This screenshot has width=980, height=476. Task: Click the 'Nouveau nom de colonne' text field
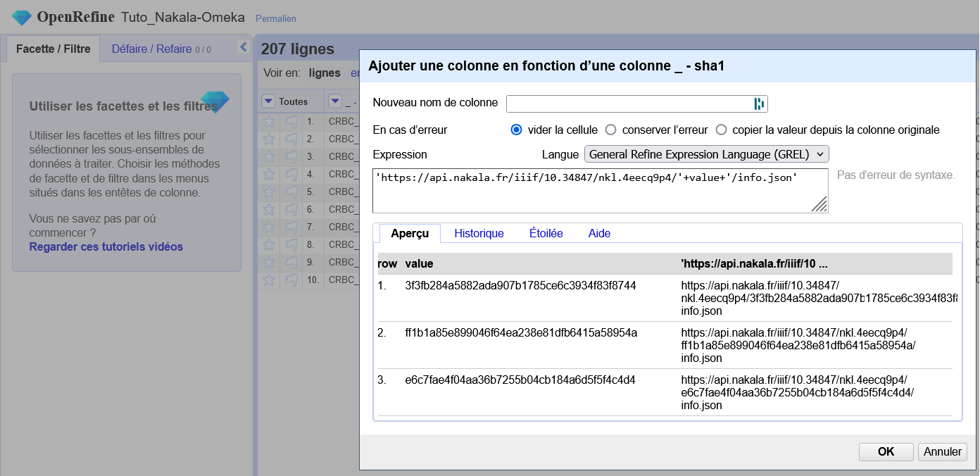click(629, 104)
